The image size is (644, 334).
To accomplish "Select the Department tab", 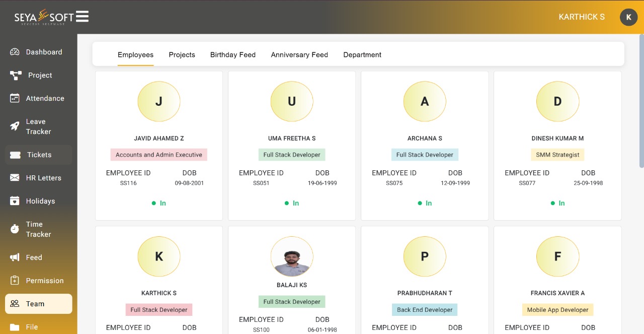I will 362,54.
